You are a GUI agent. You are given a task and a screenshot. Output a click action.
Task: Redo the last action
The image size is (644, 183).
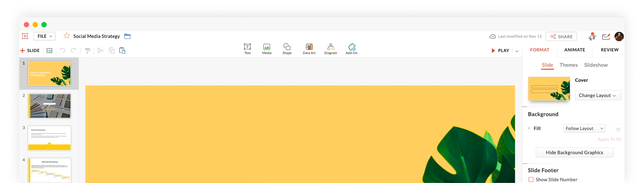point(73,51)
